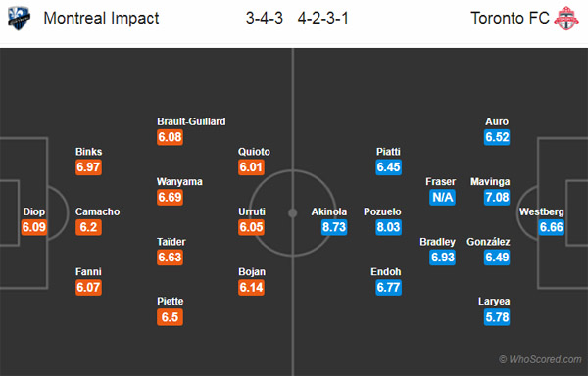This screenshot has width=588, height=376.
Task: Click the 4-2-3-1 formation label
Action: [x=323, y=18]
